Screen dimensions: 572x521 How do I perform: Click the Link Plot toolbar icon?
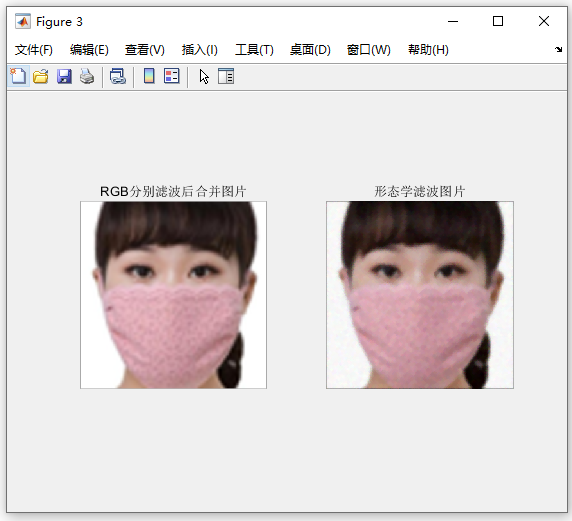pos(118,77)
